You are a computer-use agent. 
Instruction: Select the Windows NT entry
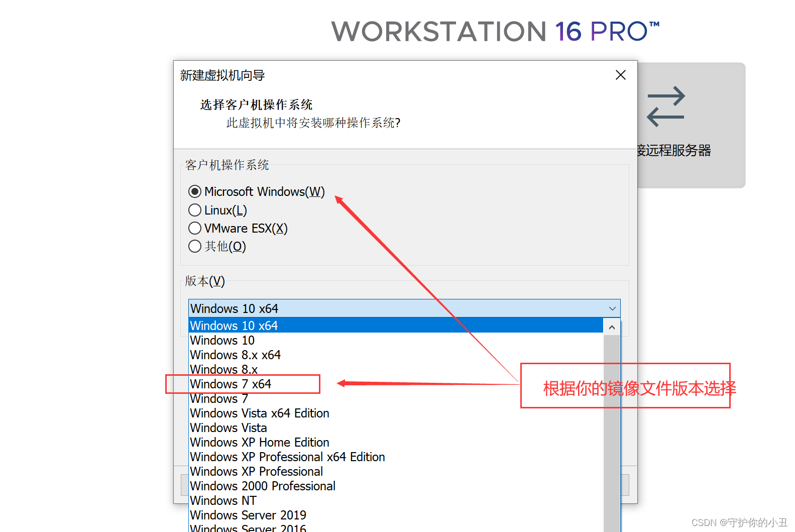396,500
